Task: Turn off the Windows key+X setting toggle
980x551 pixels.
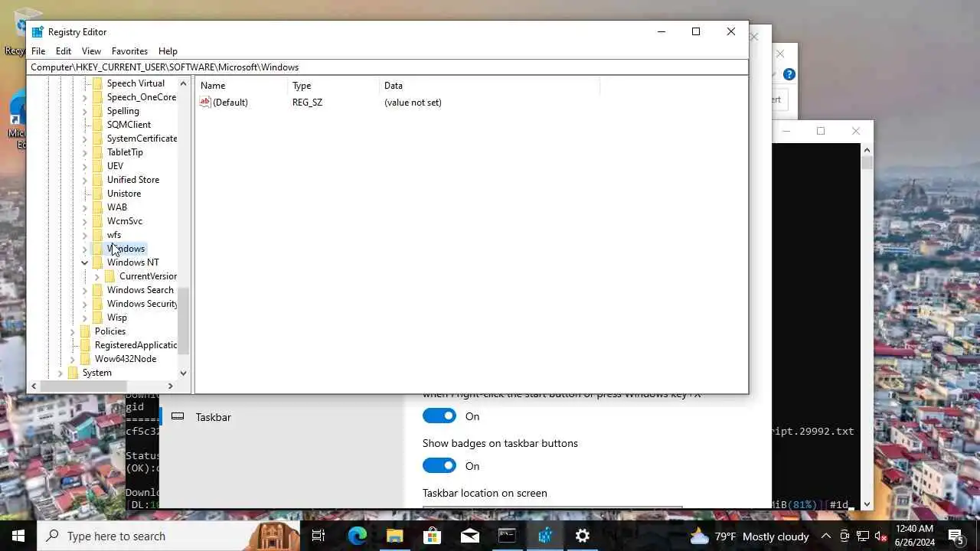Action: 439,416
